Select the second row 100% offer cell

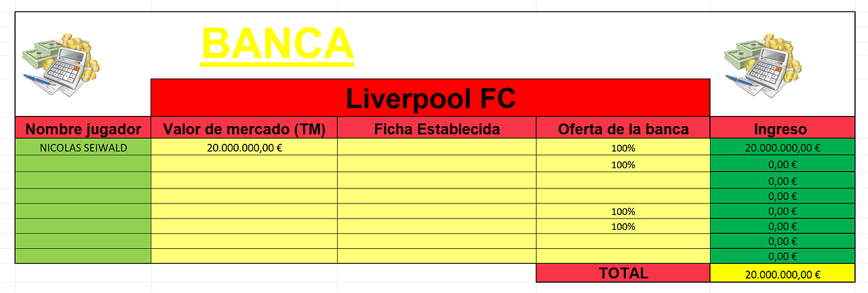[x=623, y=164]
